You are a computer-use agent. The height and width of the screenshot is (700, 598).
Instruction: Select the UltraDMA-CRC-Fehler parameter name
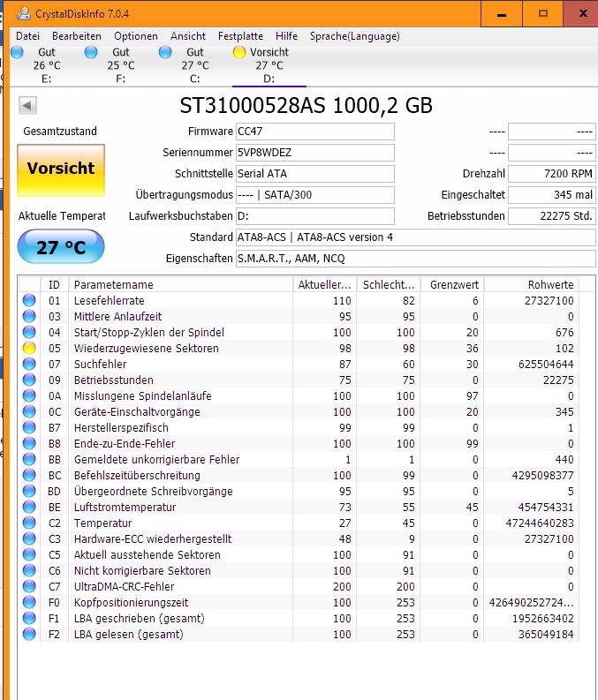[x=125, y=587]
